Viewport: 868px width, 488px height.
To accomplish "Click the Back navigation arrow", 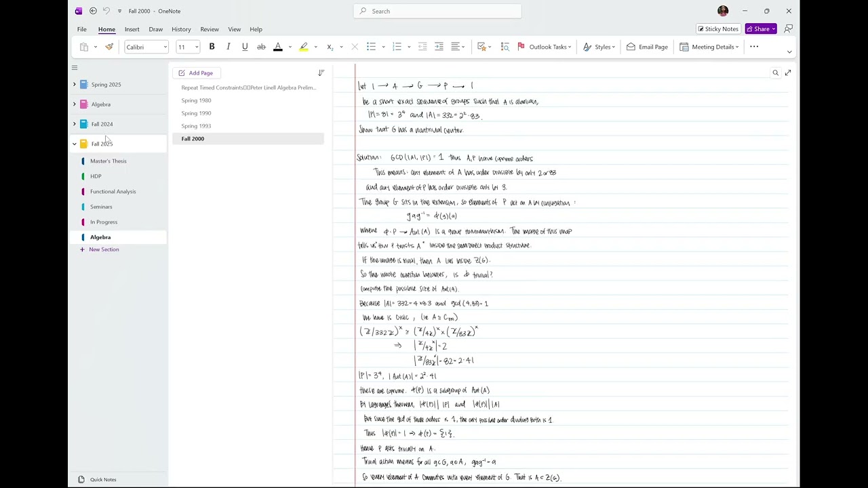I will pyautogui.click(x=93, y=11).
